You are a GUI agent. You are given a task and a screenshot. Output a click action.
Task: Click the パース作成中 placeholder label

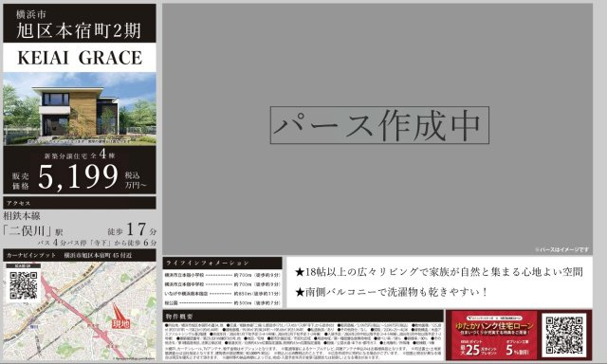tap(379, 125)
